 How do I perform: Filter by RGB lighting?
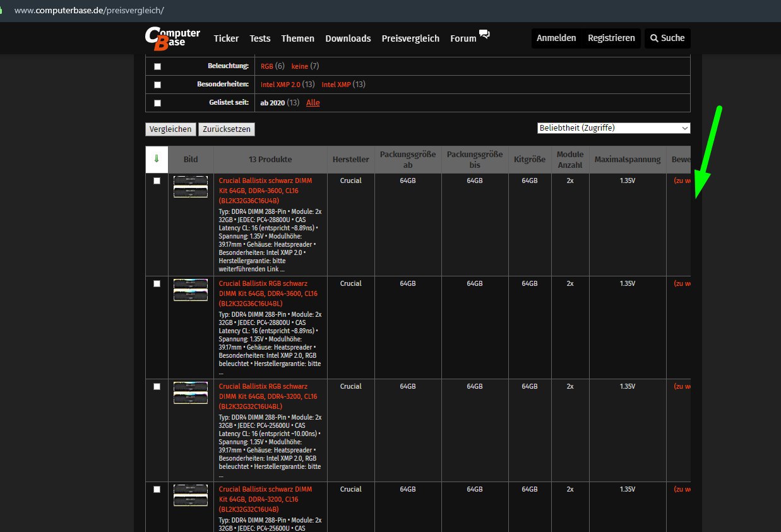pyautogui.click(x=266, y=66)
